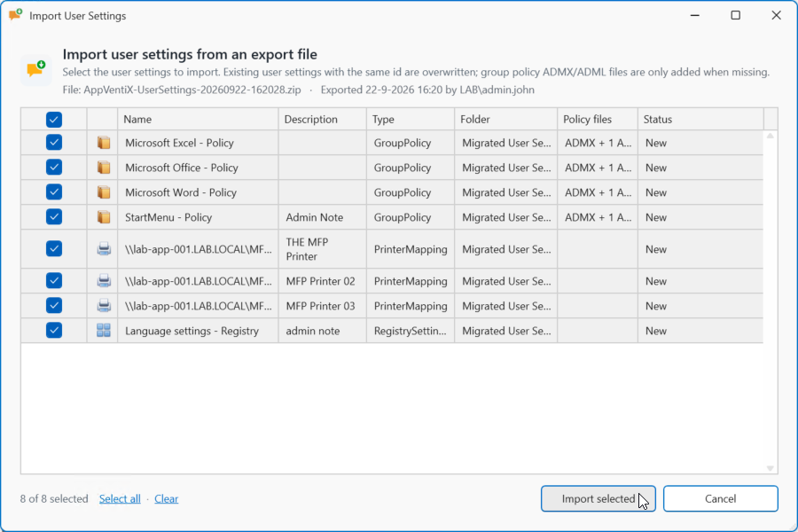Click the scrollbar up arrow

point(770,136)
